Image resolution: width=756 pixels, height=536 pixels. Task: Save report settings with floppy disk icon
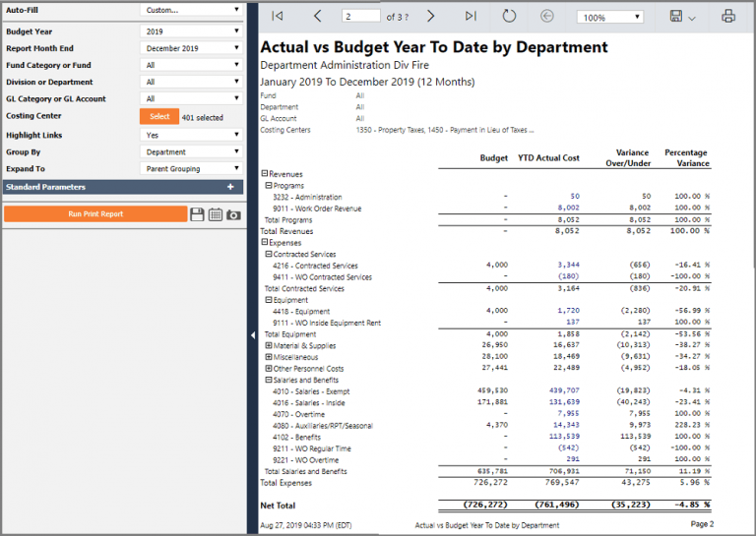point(197,214)
